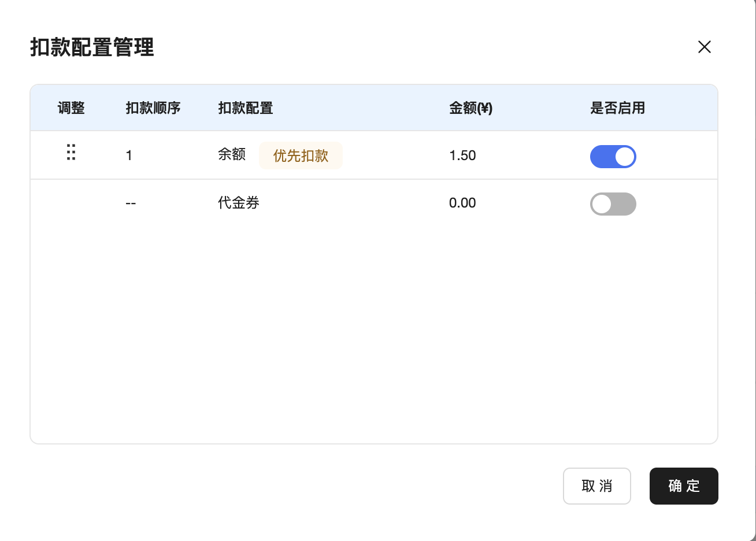This screenshot has height=541, width=756.
Task: Click the 是否启用 column header
Action: coord(617,108)
